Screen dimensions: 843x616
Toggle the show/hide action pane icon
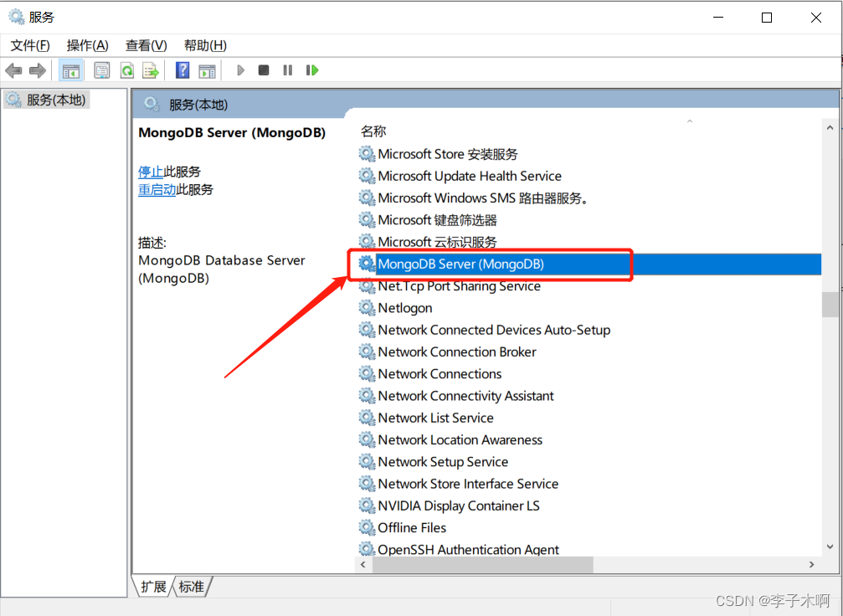pyautogui.click(x=207, y=70)
